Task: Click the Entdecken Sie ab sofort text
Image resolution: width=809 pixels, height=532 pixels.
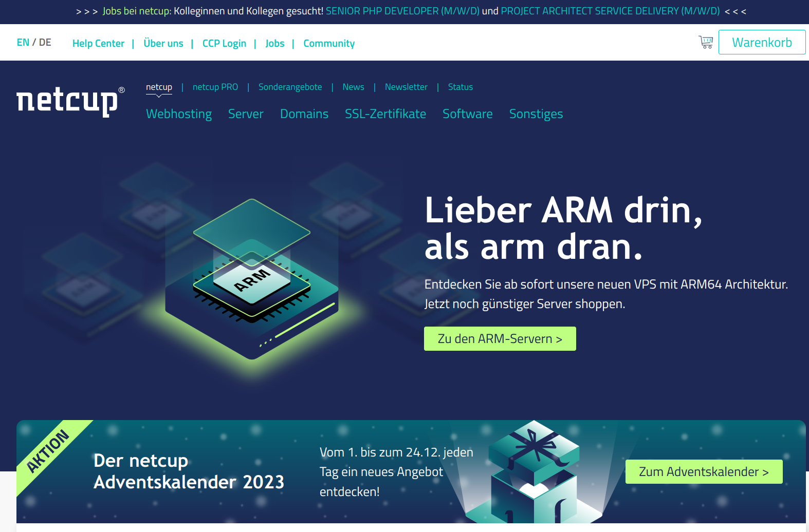Action: click(606, 294)
